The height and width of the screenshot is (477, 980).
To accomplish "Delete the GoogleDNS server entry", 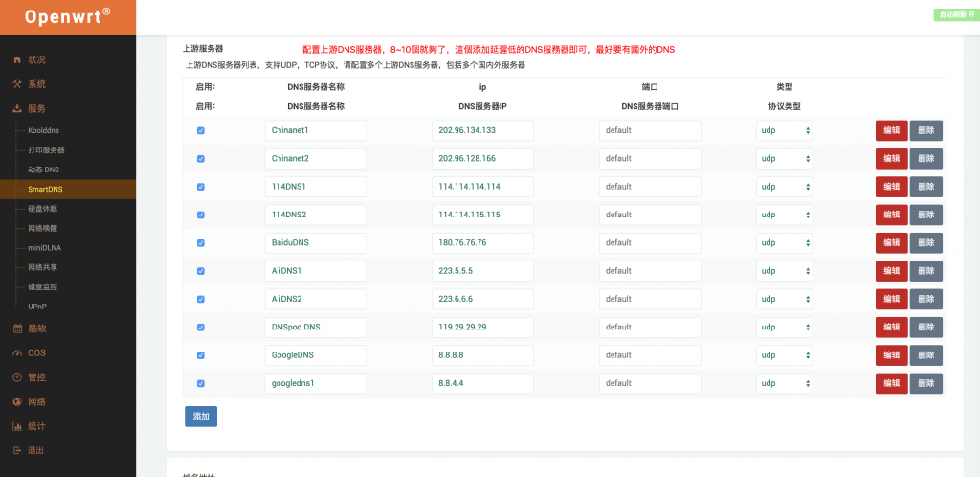I will pos(925,355).
